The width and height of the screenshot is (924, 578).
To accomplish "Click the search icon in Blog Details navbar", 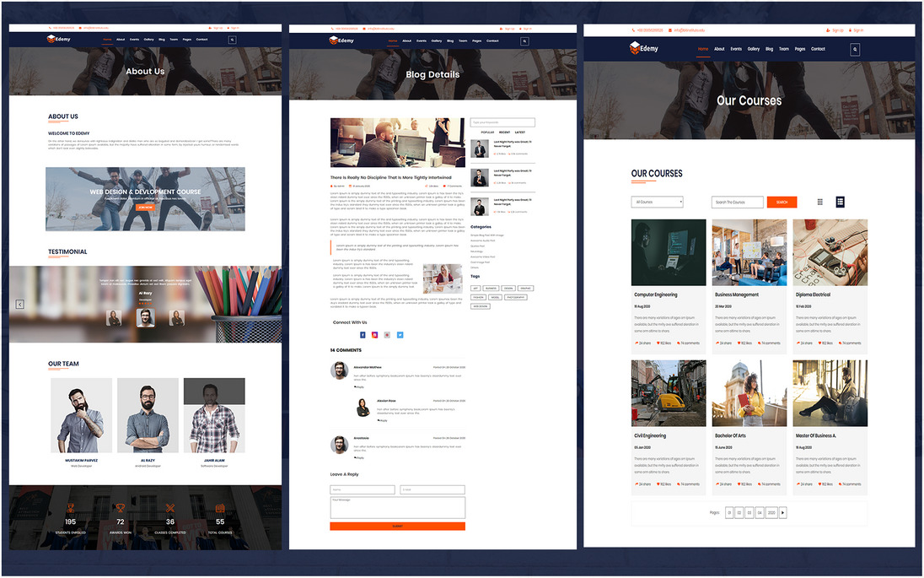I will pyautogui.click(x=524, y=41).
